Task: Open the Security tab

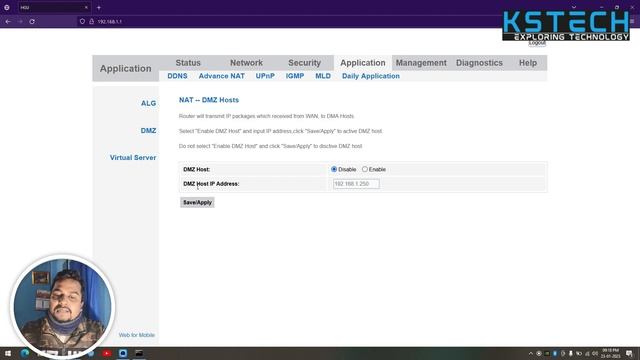Action: 304,63
